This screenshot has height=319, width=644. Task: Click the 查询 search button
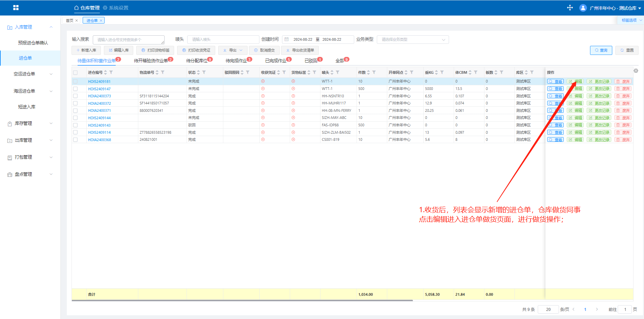(x=601, y=50)
